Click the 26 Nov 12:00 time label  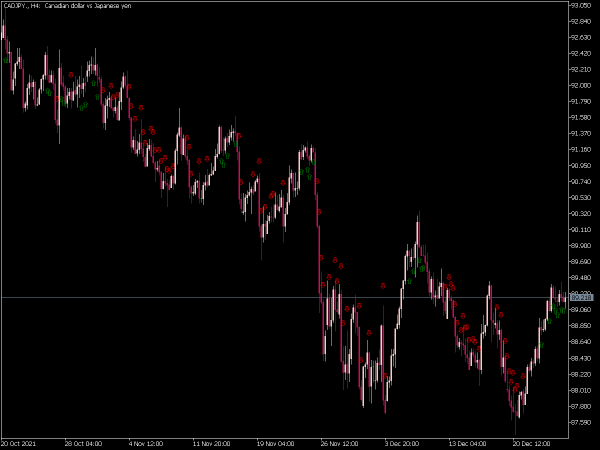(x=339, y=444)
